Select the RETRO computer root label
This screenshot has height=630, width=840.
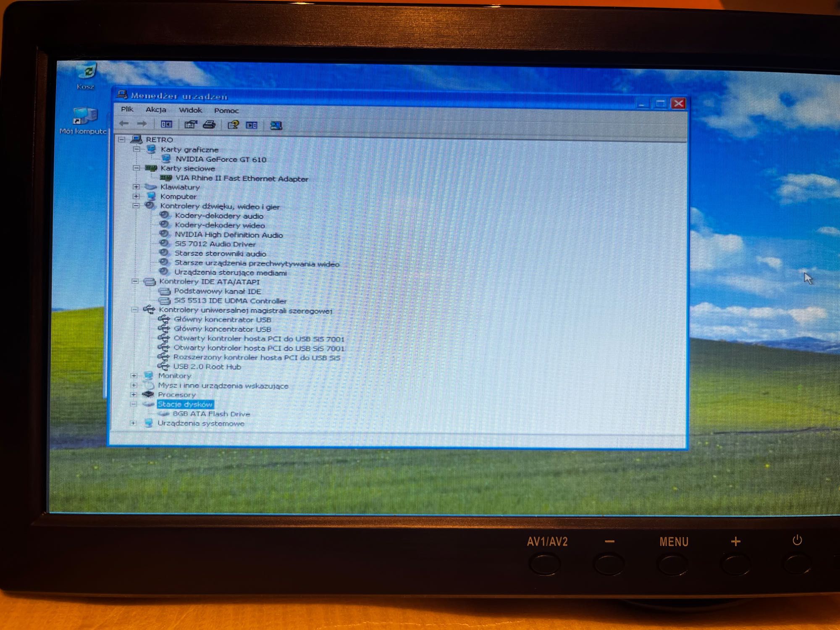point(160,139)
